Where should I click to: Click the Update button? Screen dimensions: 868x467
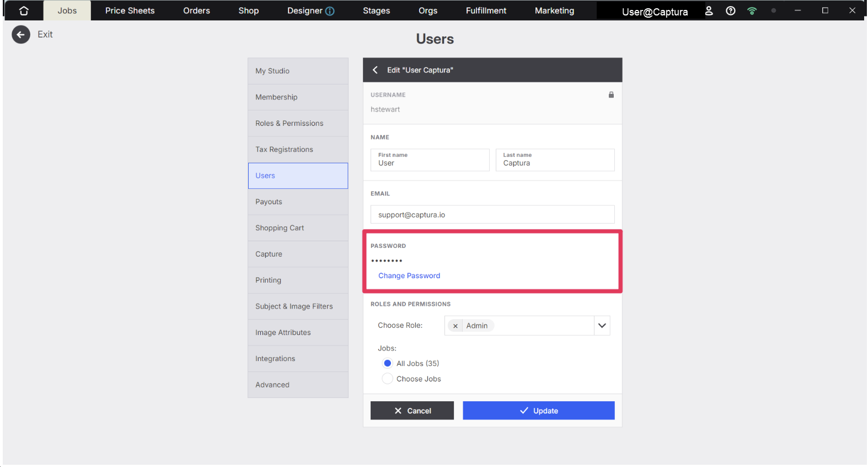(x=539, y=411)
